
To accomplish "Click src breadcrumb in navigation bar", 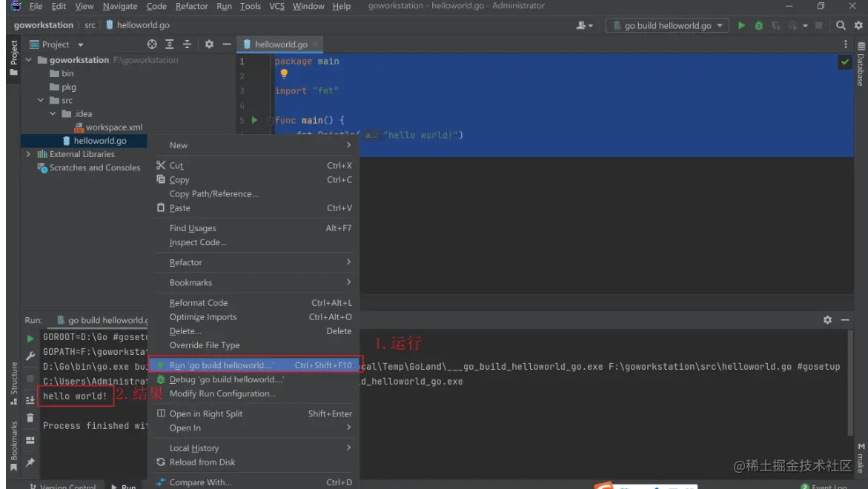I will pos(90,25).
